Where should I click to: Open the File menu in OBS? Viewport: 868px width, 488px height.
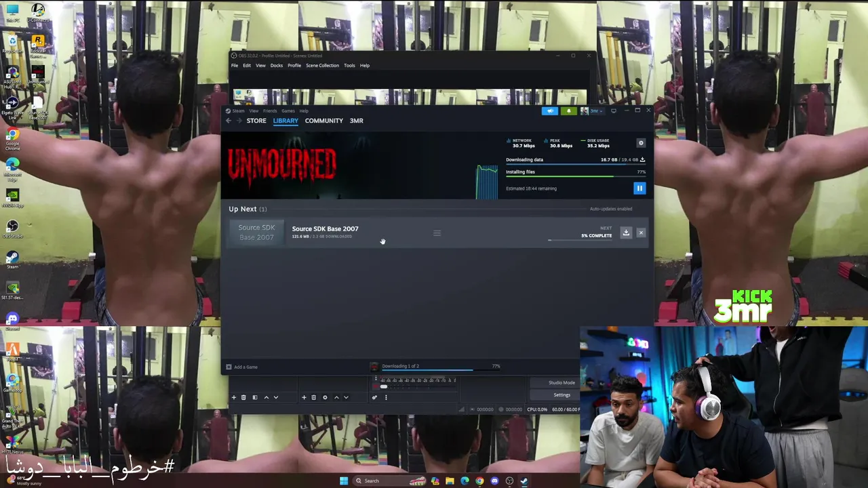[x=235, y=66]
